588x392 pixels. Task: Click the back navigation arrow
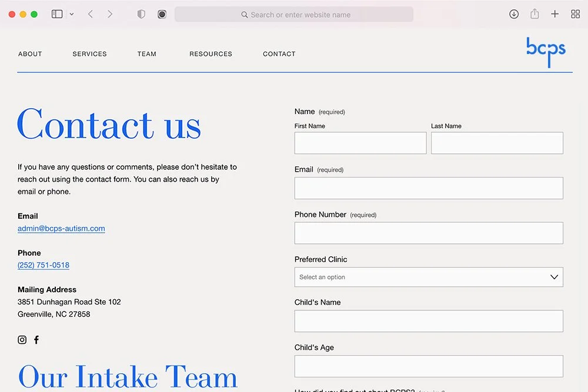(x=90, y=14)
